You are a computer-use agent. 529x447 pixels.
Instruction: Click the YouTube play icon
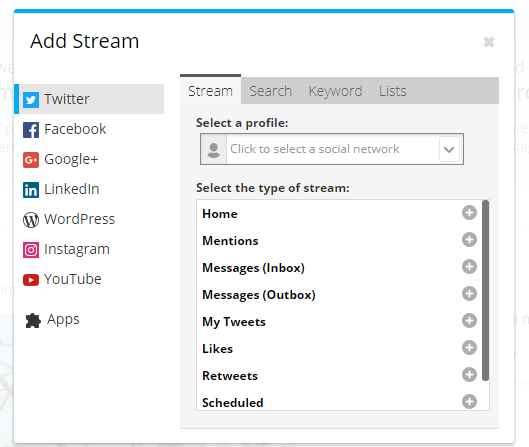pos(31,280)
